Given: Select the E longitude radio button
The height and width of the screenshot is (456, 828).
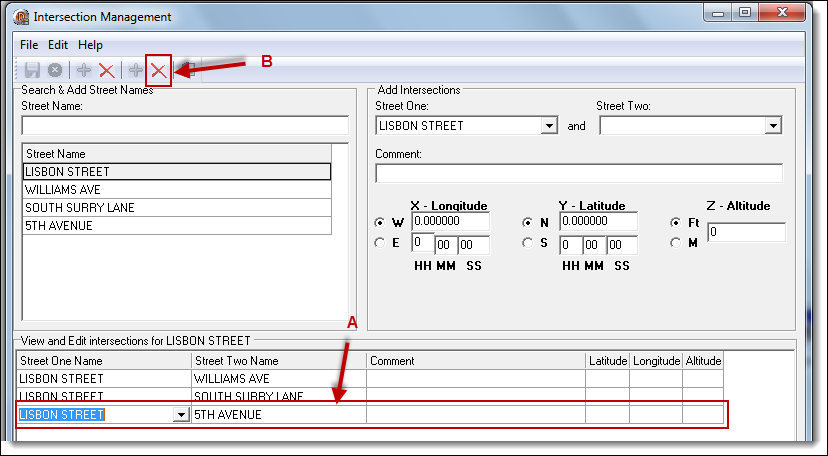Looking at the screenshot, I should coord(380,243).
